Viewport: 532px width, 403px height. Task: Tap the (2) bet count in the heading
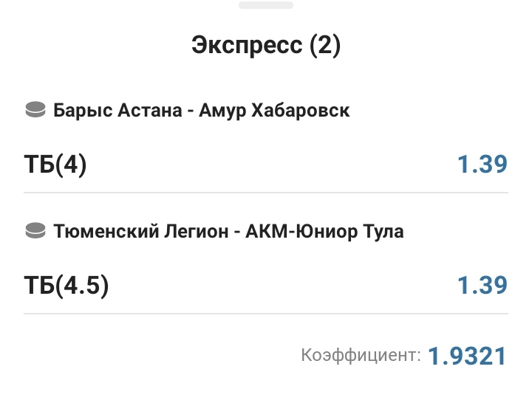tap(324, 46)
